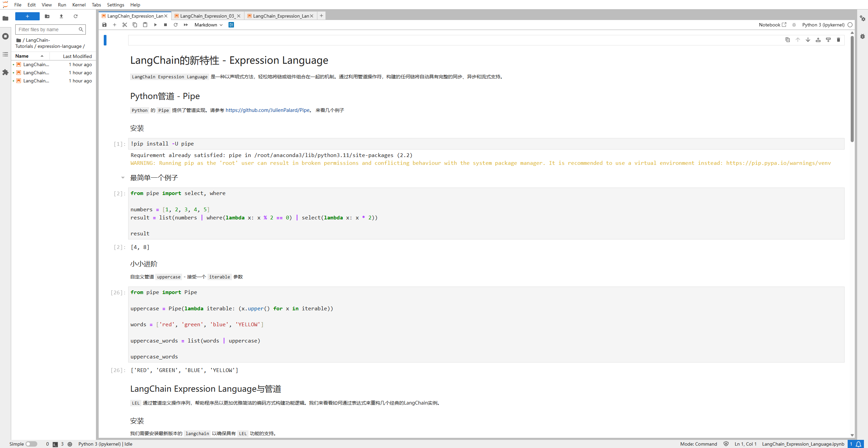Sort files by the Name column

click(30, 56)
